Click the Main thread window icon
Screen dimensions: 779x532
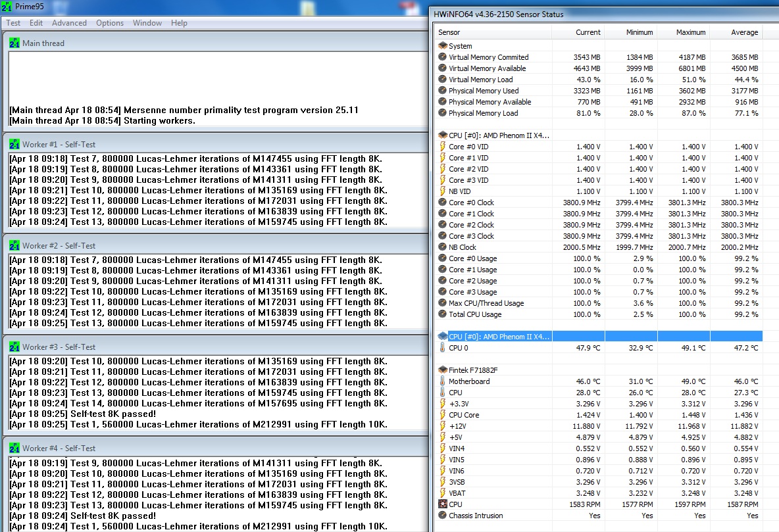[14, 43]
